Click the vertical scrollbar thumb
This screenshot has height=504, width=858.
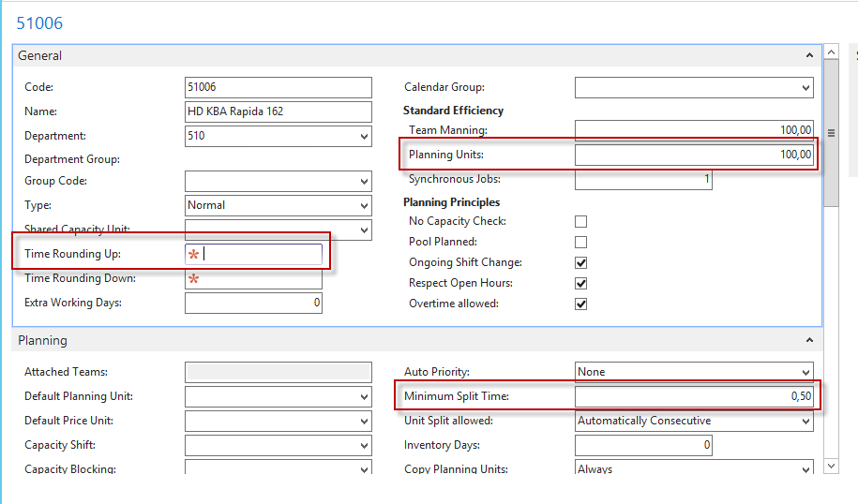click(831, 133)
